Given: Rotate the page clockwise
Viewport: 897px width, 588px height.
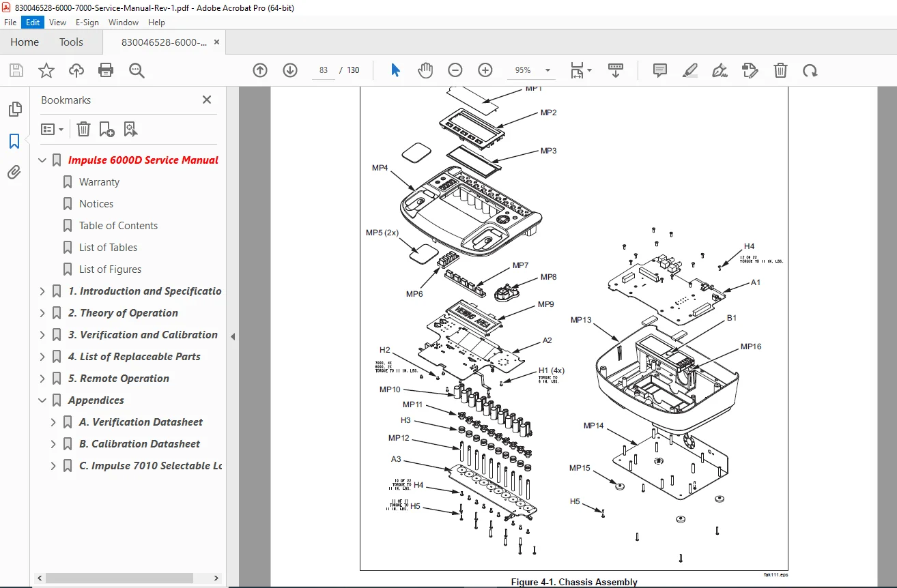Looking at the screenshot, I should click(810, 70).
